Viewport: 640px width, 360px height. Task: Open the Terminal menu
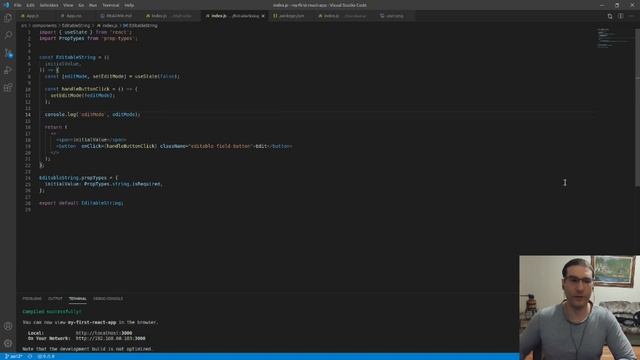tap(111, 5)
